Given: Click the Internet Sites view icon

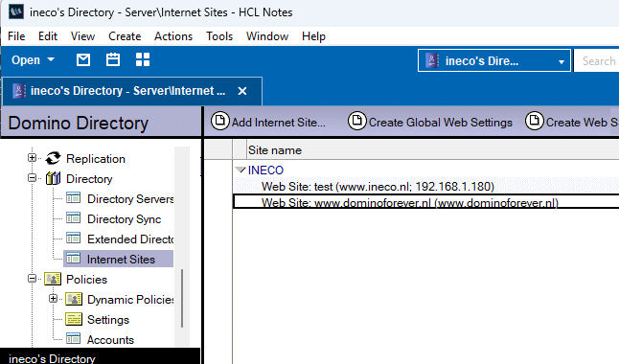Looking at the screenshot, I should click(x=74, y=259).
